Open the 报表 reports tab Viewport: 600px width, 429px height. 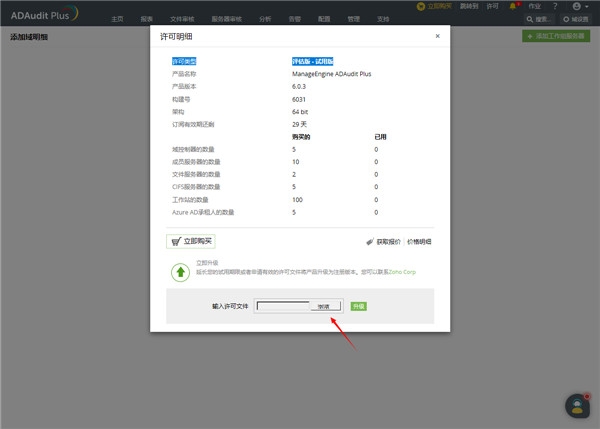(147, 19)
